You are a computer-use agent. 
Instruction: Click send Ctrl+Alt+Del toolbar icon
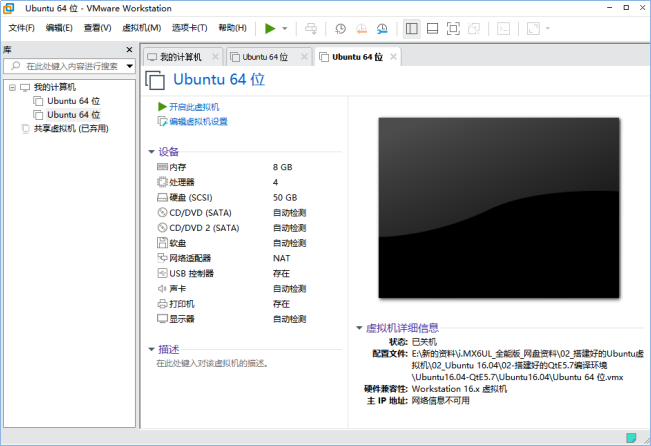tap(311, 28)
